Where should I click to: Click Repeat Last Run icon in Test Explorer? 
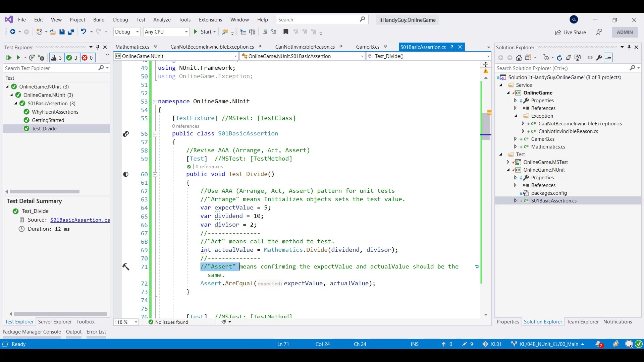32,58
